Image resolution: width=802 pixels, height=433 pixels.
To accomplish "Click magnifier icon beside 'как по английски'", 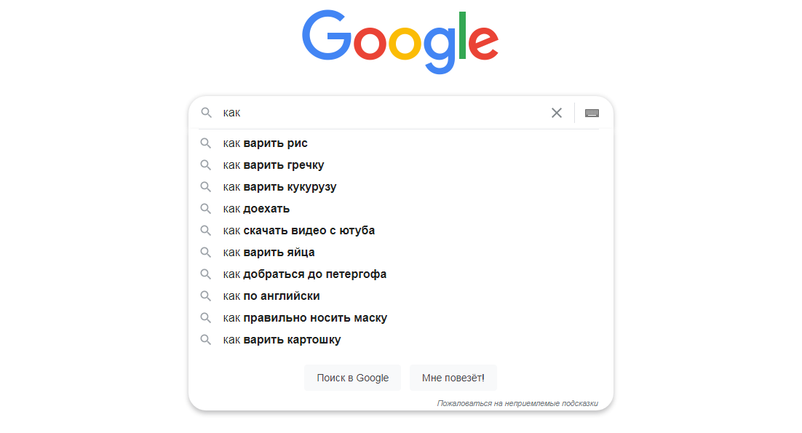I will 206,296.
